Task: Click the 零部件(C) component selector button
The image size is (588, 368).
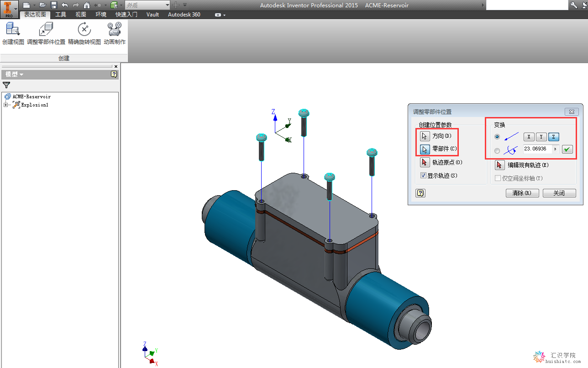Action: click(425, 149)
